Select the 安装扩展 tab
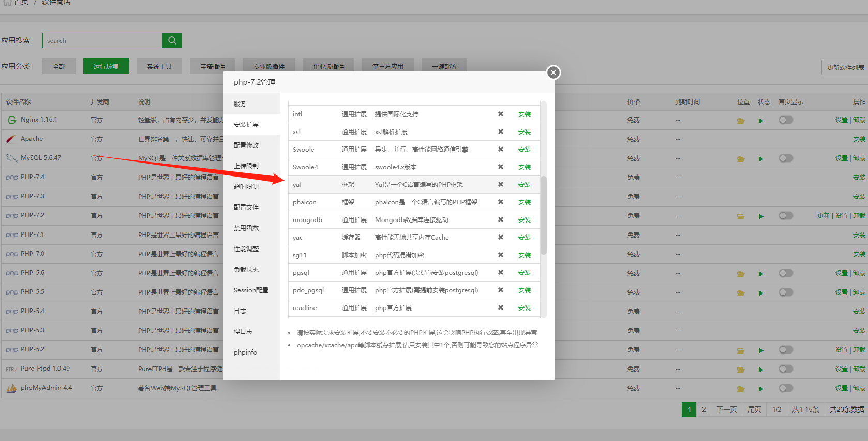868x441 pixels. tap(252, 124)
